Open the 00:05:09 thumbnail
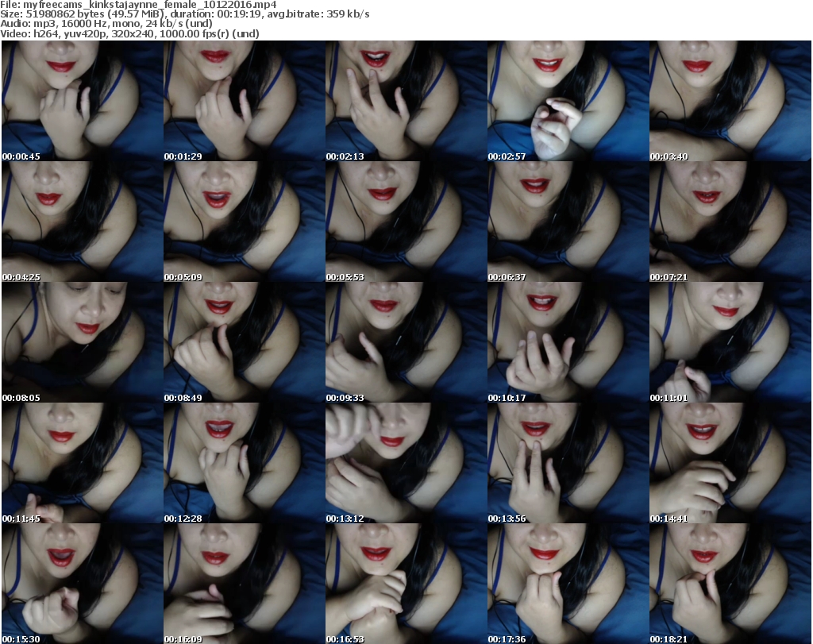The image size is (813, 644). tap(244, 222)
